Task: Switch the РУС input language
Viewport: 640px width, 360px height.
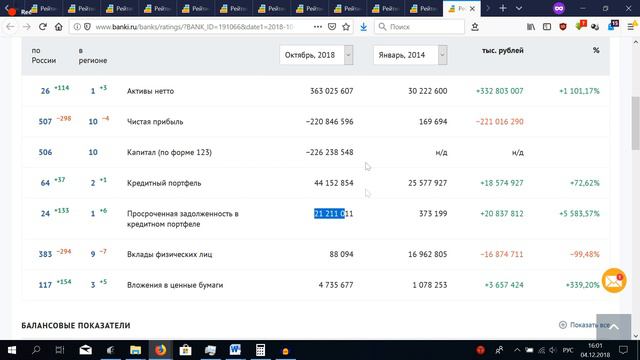Action: point(568,350)
